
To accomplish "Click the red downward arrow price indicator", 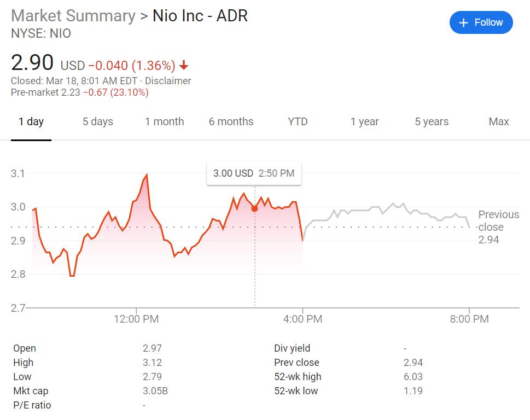I will click(184, 65).
